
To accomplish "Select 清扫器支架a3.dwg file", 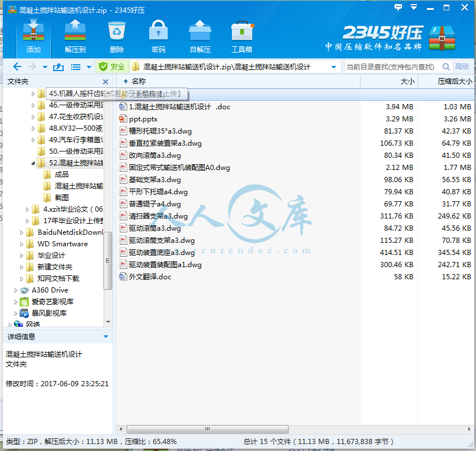I will click(158, 216).
